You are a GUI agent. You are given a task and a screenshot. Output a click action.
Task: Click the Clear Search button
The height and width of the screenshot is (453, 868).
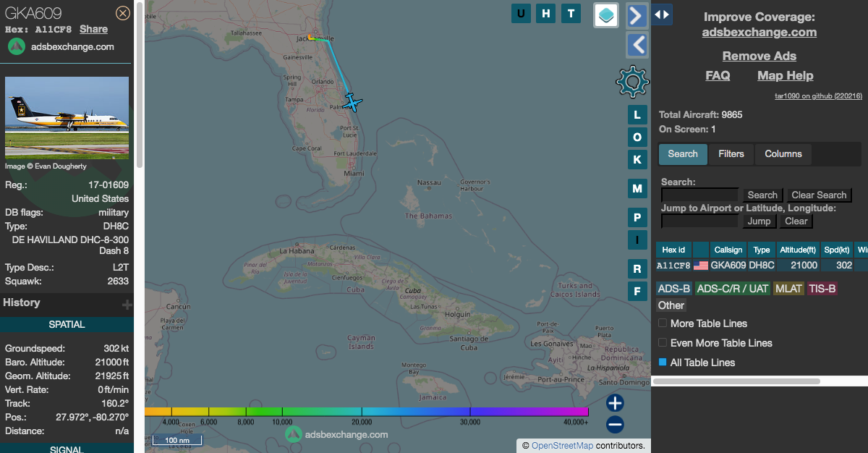(819, 195)
